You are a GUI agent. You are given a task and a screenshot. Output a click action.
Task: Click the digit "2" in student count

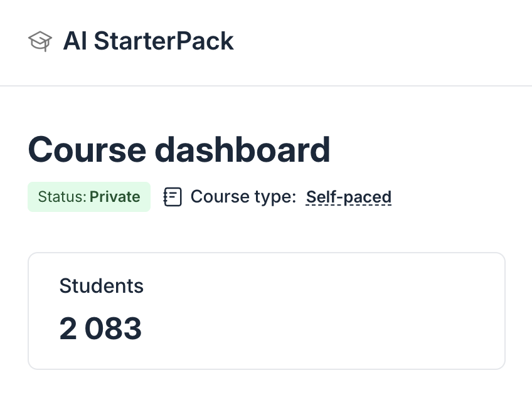coord(68,329)
